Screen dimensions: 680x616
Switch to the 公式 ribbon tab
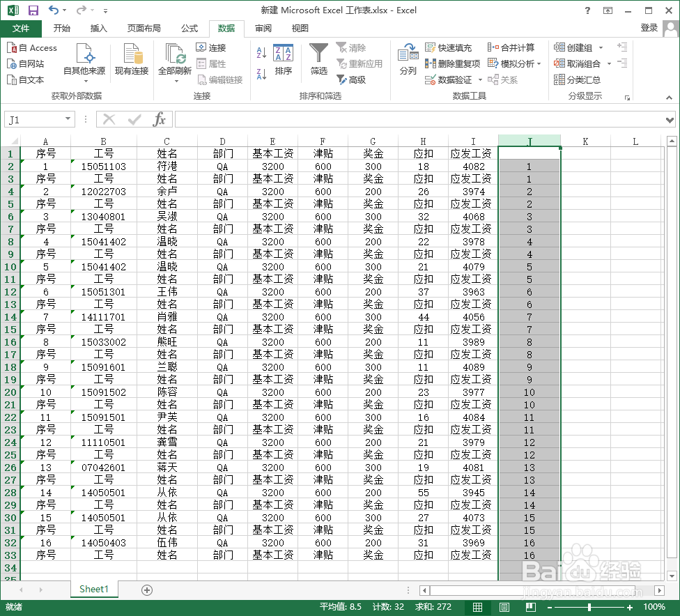click(x=190, y=29)
